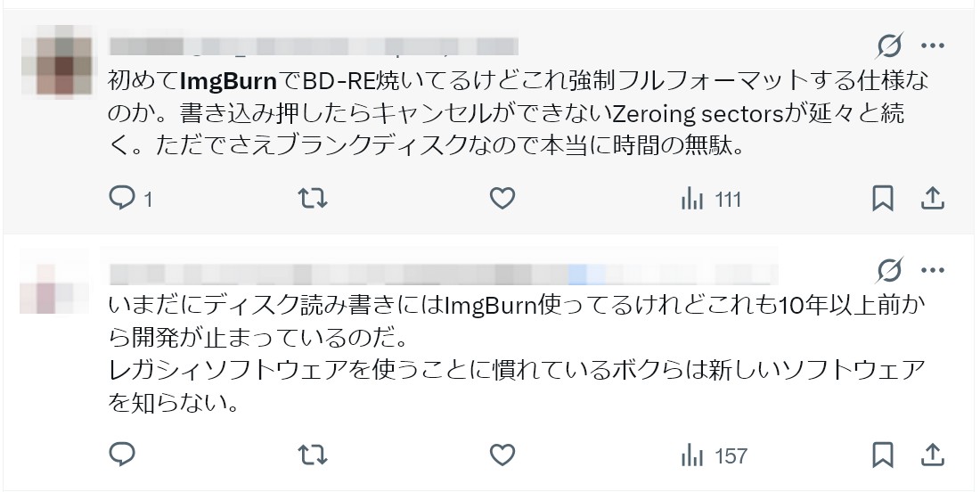
Task: Open more options menu on second tweet
Action: pos(933,271)
